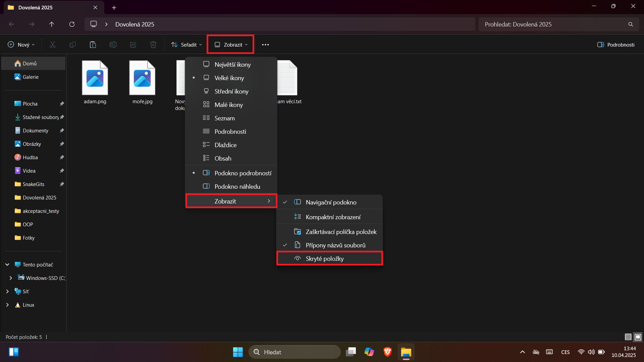Click the back navigation arrow

coord(11,24)
